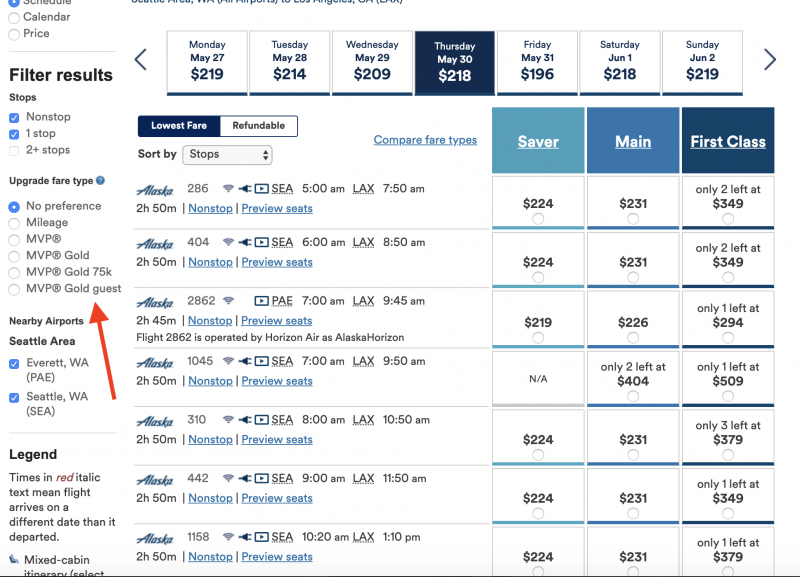Viewport: 800px width, 577px height.
Task: Click the First Class column header
Action: [728, 141]
